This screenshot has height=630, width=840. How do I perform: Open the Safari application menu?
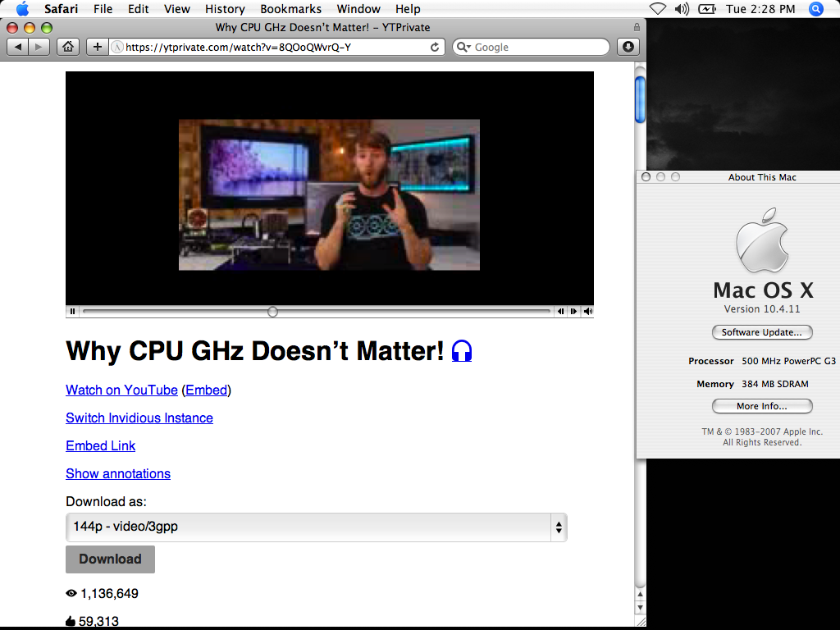61,9
